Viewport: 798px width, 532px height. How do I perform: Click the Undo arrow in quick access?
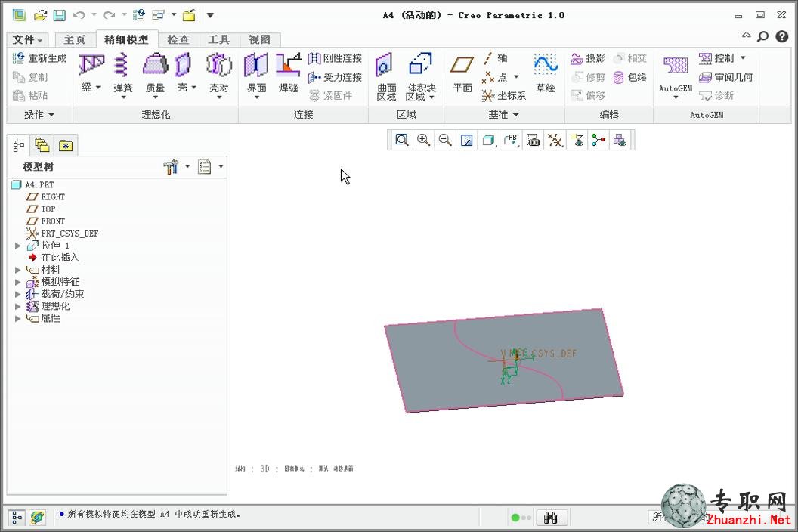point(79,15)
